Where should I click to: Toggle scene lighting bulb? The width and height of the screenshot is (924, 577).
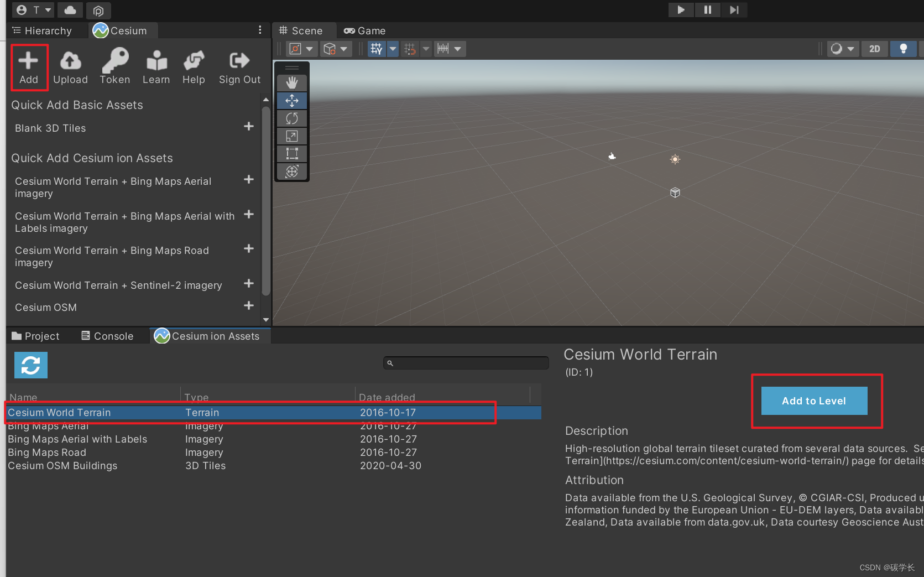coord(904,49)
